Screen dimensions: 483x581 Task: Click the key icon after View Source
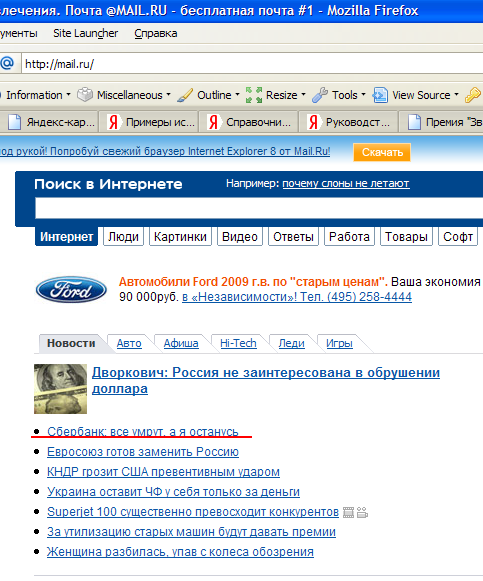click(x=473, y=95)
